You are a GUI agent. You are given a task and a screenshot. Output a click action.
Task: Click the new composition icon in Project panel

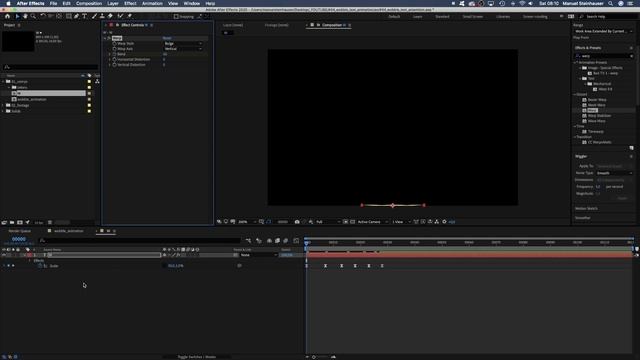pyautogui.click(x=20, y=222)
